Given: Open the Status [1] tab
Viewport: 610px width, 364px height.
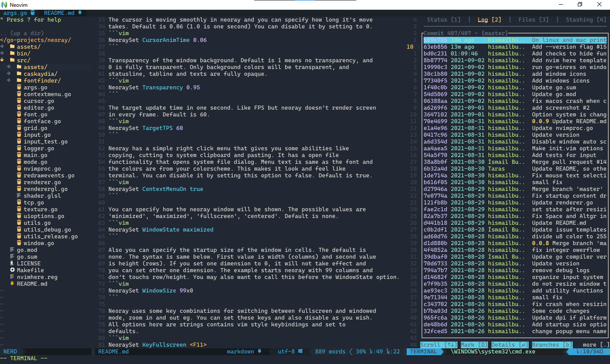Looking at the screenshot, I should 444,19.
